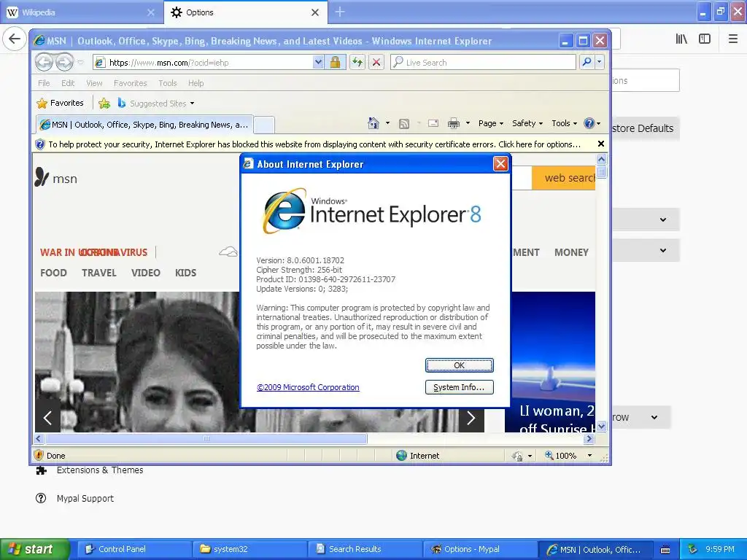Switch to Search Results in taskbar
Viewport: 747px width, 560px height.
[x=365, y=549]
